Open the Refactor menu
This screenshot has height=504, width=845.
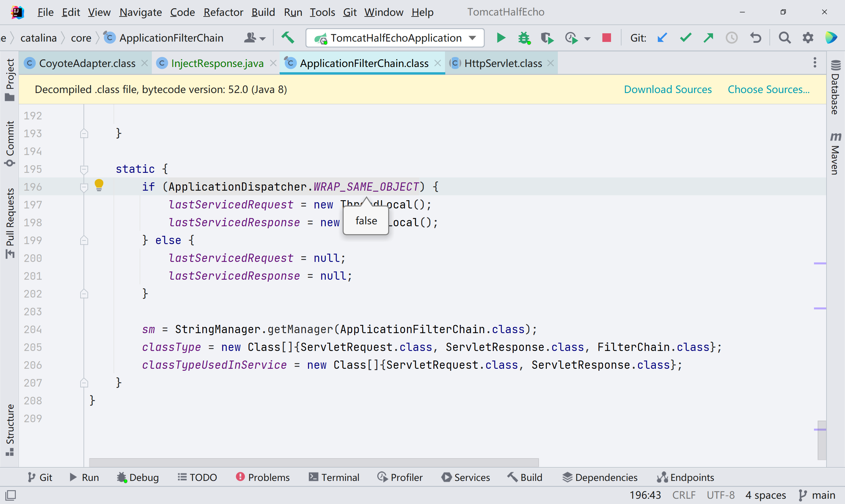click(x=223, y=12)
